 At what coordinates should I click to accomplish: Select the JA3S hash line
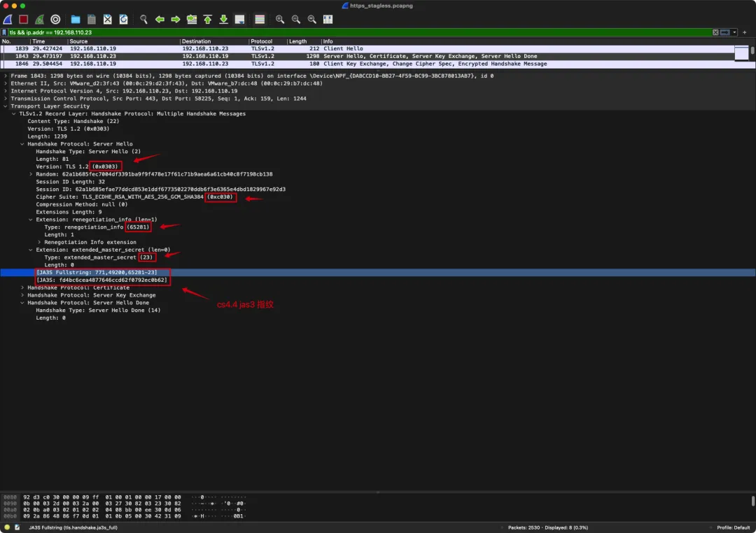[x=377, y=280]
